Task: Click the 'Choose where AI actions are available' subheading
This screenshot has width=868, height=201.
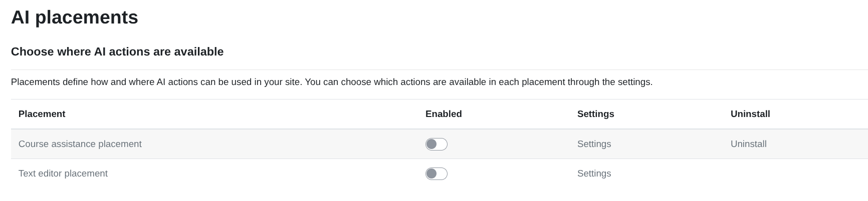Action: tap(117, 52)
